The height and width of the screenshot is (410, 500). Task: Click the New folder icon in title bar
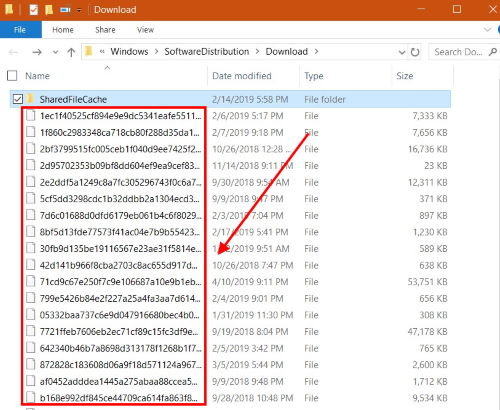click(x=49, y=10)
